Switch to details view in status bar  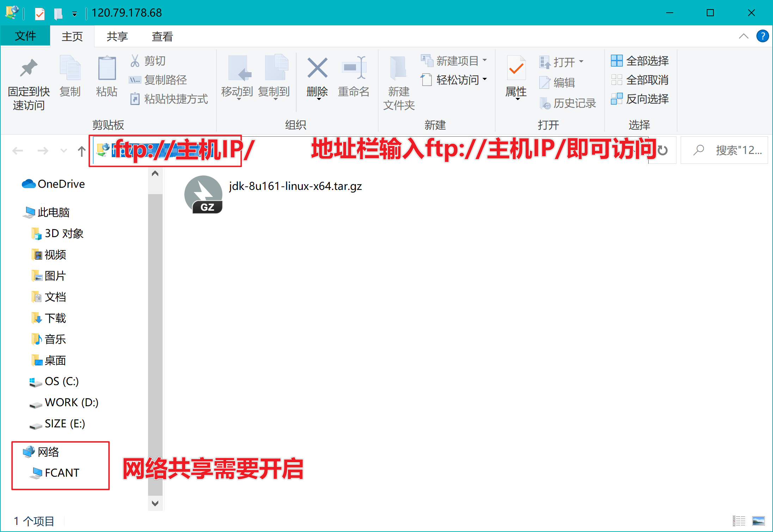coord(739,520)
